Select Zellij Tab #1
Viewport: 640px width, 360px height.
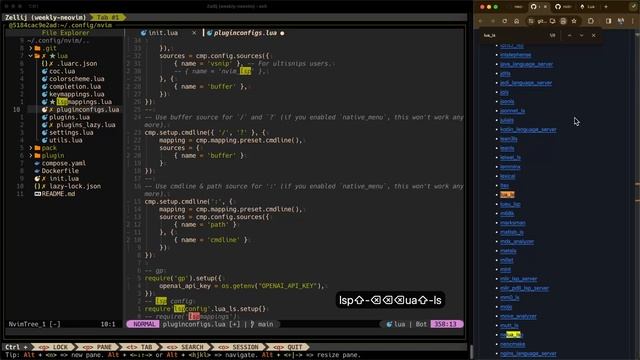[108, 17]
